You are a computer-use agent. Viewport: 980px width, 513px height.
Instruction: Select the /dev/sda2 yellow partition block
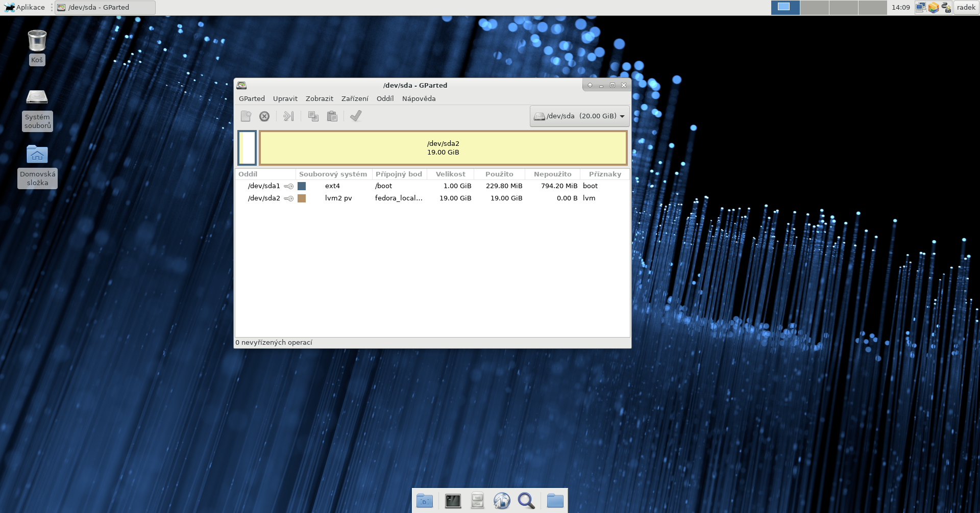click(443, 148)
